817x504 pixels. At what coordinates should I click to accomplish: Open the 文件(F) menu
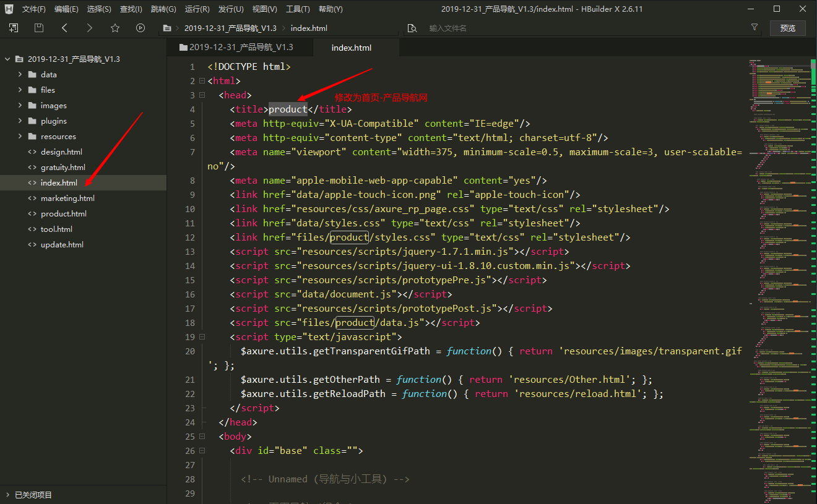34,9
